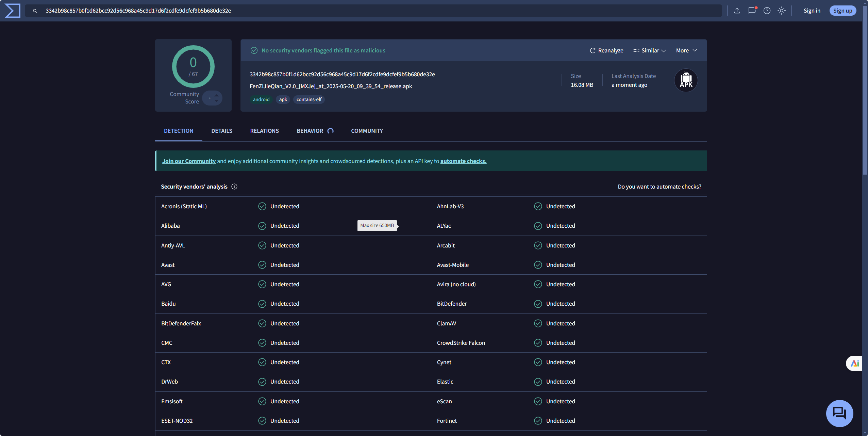The height and width of the screenshot is (436, 868).
Task: Click the android tag
Action: (261, 99)
